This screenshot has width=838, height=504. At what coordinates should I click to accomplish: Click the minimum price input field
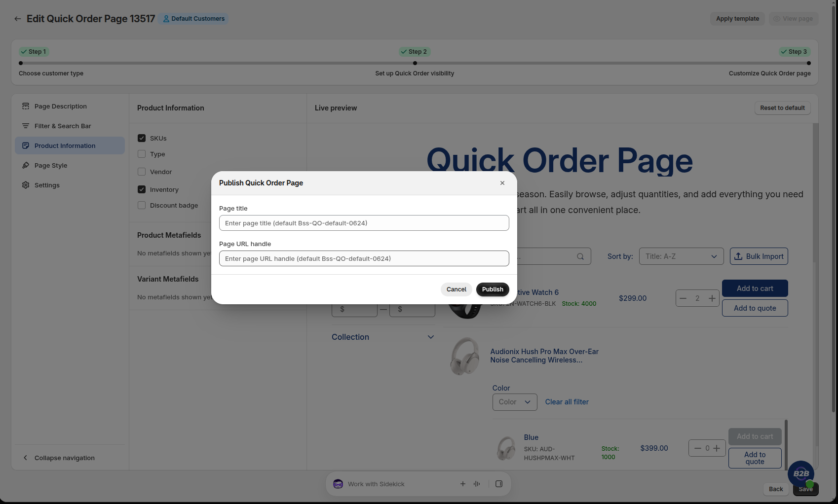354,310
